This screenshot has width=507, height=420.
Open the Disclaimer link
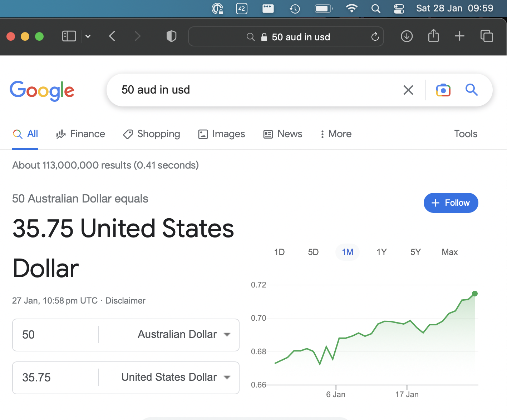coord(125,301)
